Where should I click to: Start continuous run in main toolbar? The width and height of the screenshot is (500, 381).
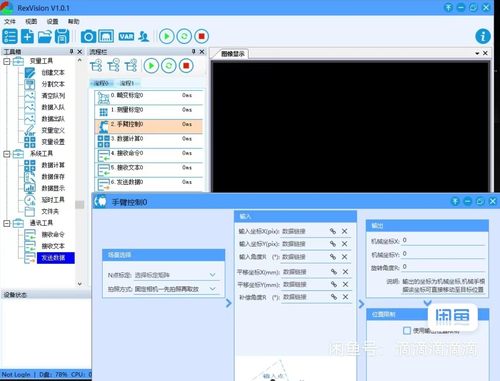point(184,36)
